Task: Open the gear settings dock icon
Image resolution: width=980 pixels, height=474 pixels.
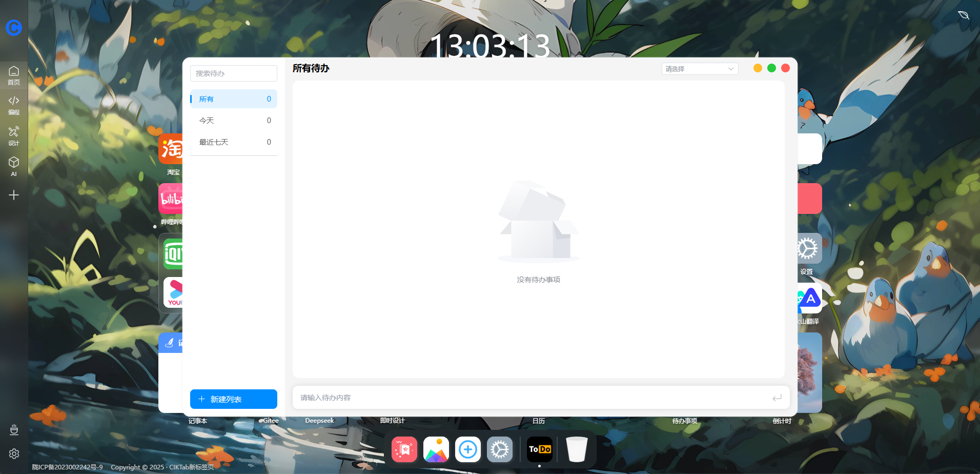Action: [499, 449]
